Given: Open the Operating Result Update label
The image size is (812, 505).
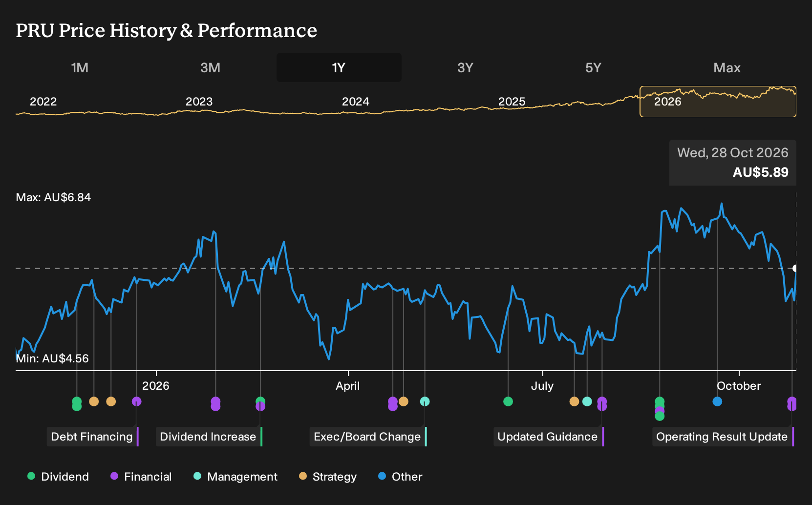Looking at the screenshot, I should [x=722, y=437].
